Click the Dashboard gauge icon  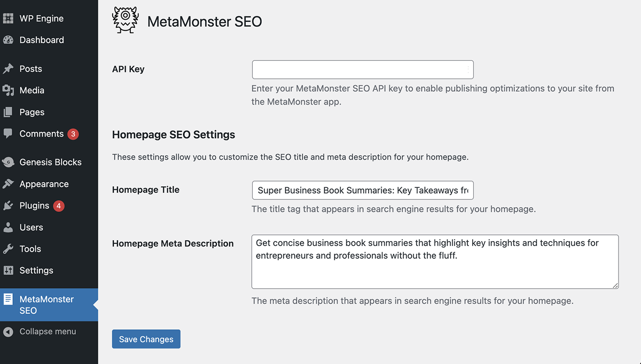click(x=8, y=40)
